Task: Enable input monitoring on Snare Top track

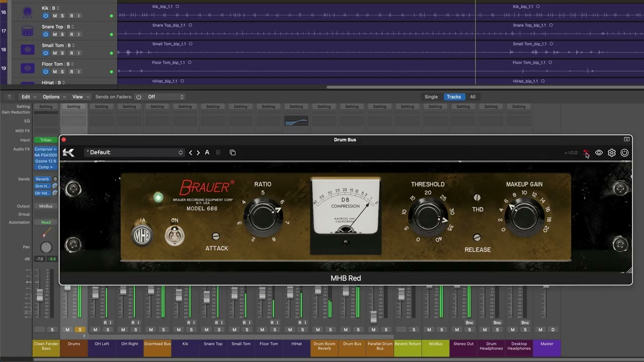Action: [x=78, y=34]
